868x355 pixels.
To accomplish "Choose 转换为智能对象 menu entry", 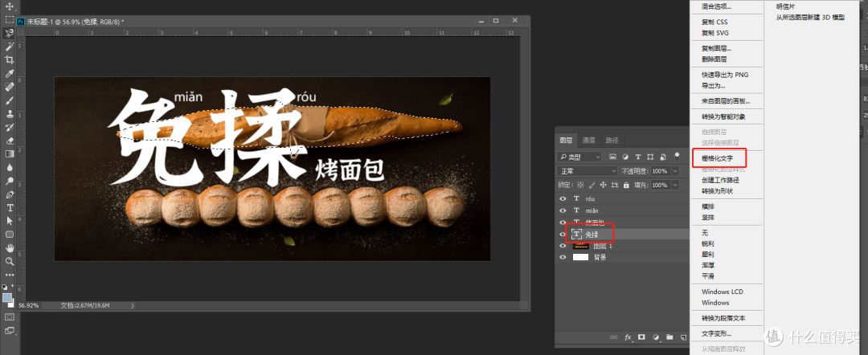I will pyautogui.click(x=723, y=116).
